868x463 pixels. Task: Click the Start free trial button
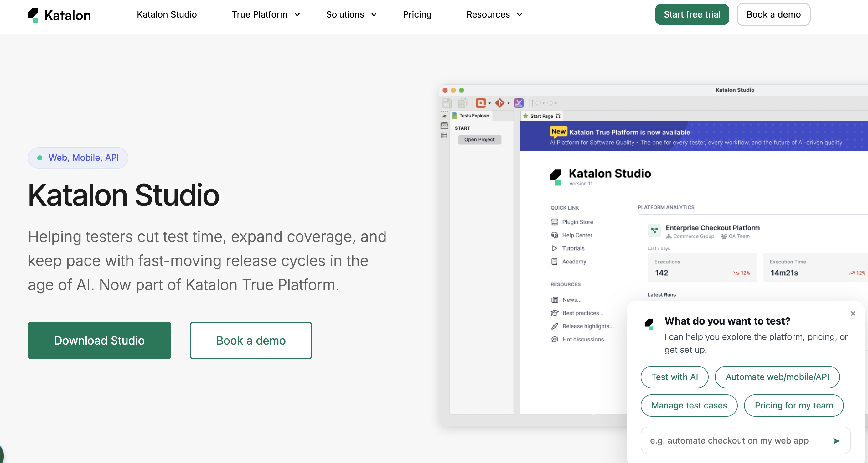[692, 14]
